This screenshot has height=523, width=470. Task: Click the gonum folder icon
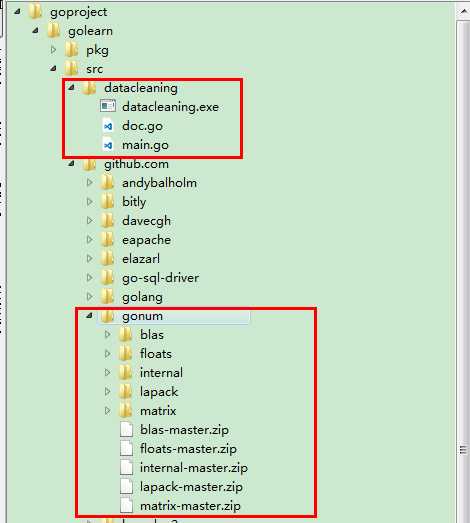pyautogui.click(x=107, y=316)
